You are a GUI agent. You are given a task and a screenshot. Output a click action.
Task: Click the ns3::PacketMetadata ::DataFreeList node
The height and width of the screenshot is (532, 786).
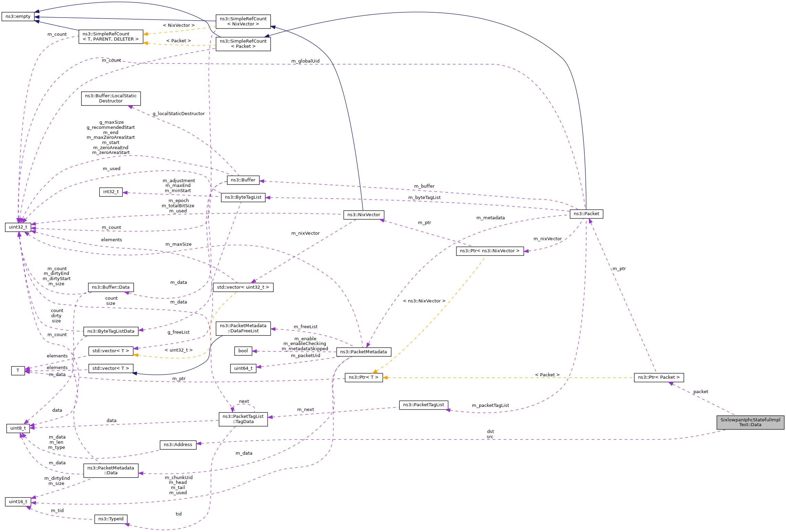pyautogui.click(x=243, y=329)
